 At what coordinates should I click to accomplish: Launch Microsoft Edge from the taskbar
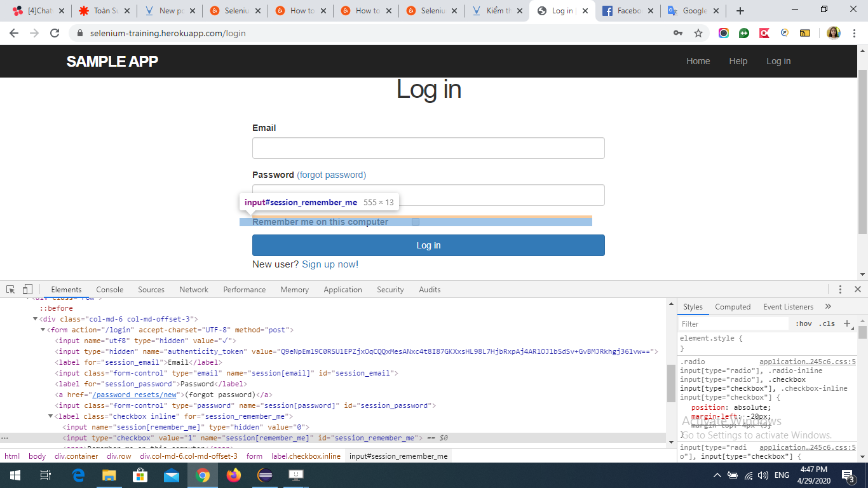click(x=79, y=475)
